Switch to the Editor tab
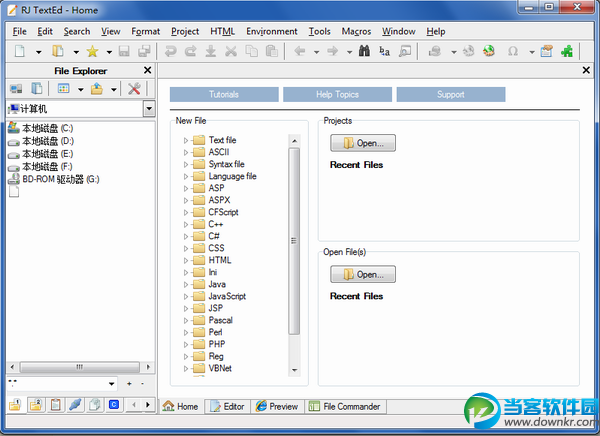The width and height of the screenshot is (600, 436). tap(228, 407)
